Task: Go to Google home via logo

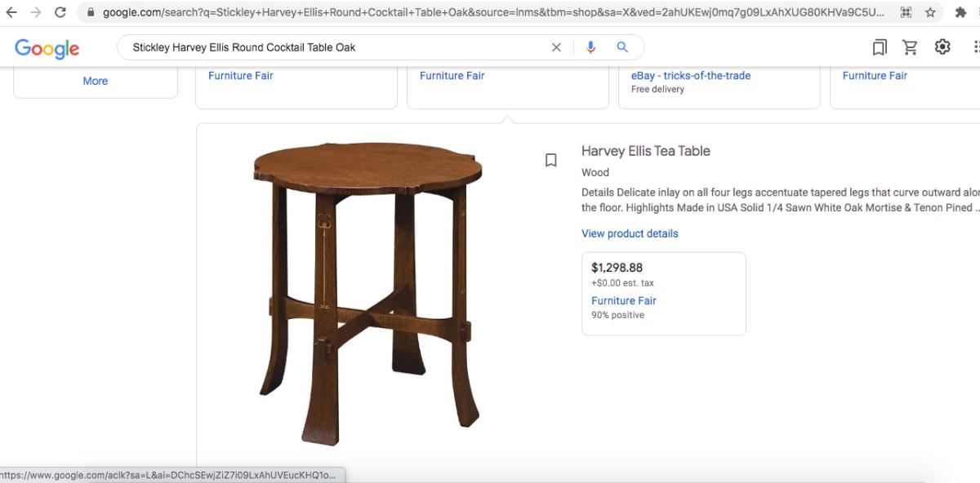Action: coord(47,48)
